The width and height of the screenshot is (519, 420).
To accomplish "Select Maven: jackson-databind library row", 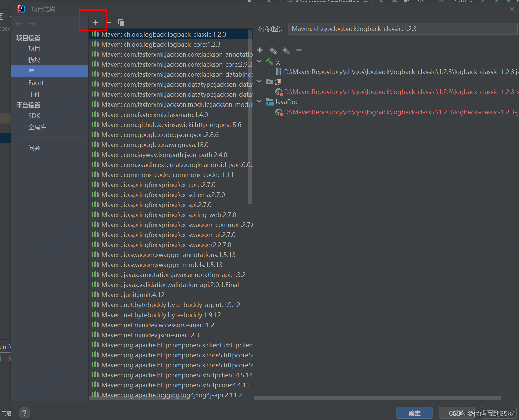I will click(170, 74).
